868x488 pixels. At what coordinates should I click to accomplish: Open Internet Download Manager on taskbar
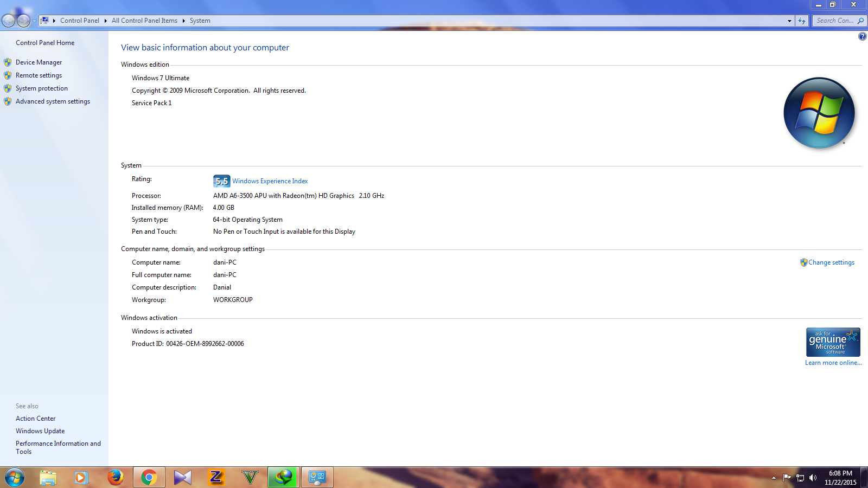[283, 478]
